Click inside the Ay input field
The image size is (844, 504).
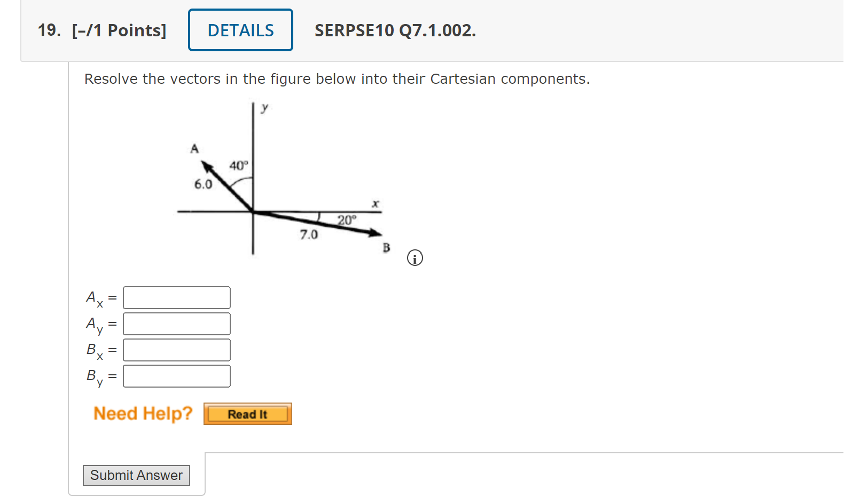176,324
